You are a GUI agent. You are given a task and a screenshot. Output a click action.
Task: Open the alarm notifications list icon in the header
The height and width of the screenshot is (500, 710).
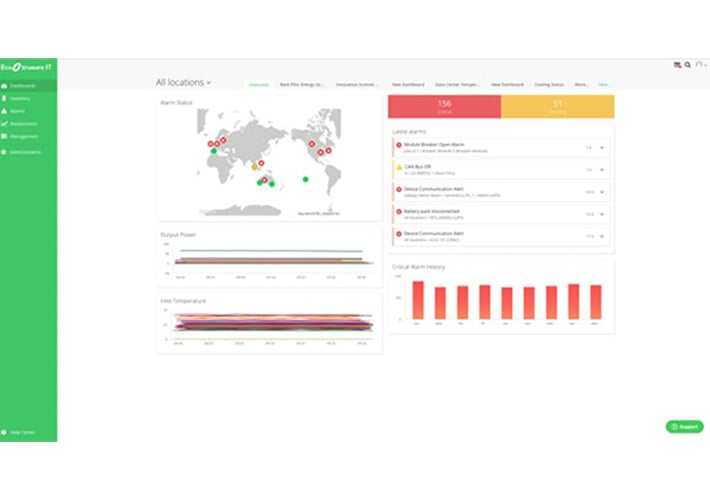[x=677, y=65]
